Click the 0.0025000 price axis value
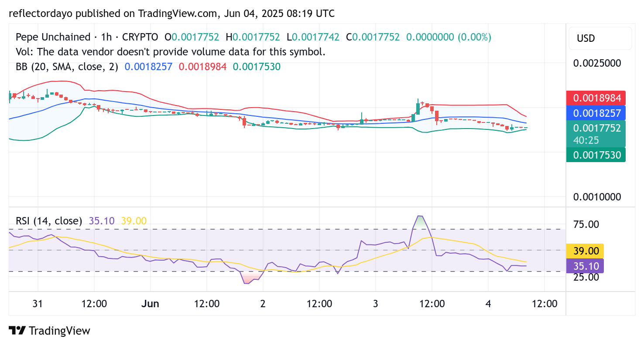Screen dimensions: 644x346 (x=597, y=63)
